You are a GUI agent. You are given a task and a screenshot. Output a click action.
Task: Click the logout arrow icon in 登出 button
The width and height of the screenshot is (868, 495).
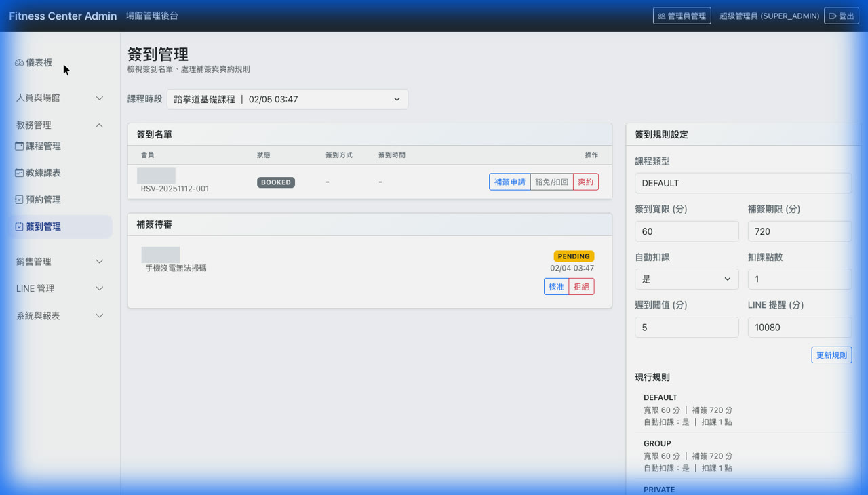tap(833, 16)
